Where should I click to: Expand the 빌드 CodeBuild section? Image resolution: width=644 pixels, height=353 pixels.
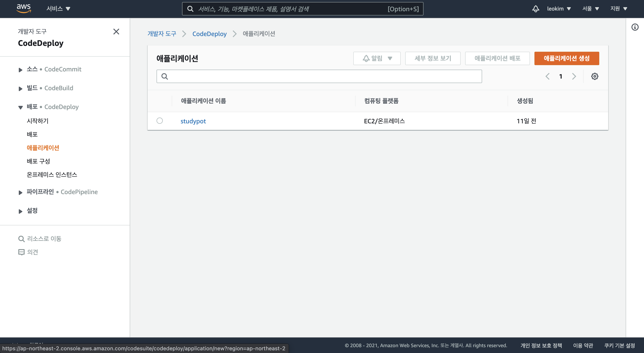(x=21, y=89)
